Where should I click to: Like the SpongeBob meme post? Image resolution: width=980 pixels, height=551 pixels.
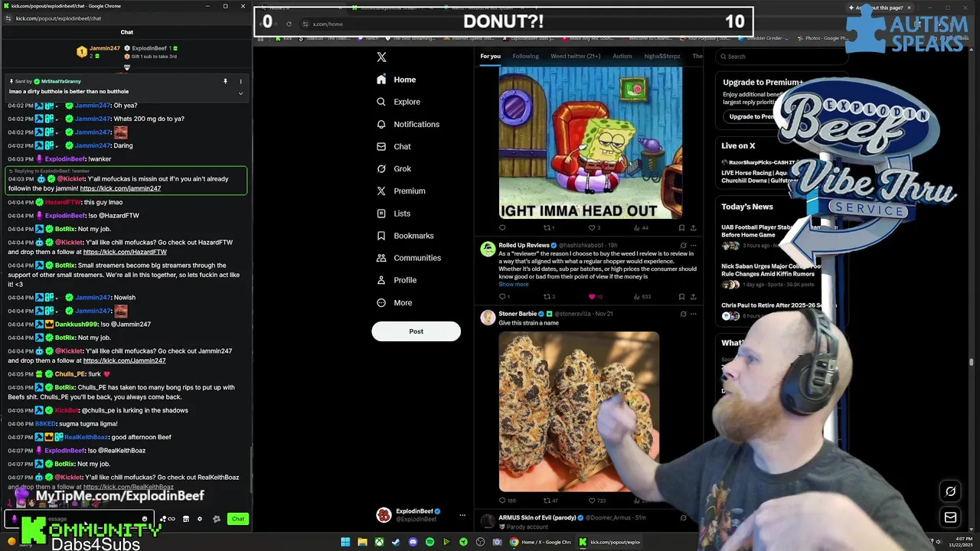click(593, 227)
